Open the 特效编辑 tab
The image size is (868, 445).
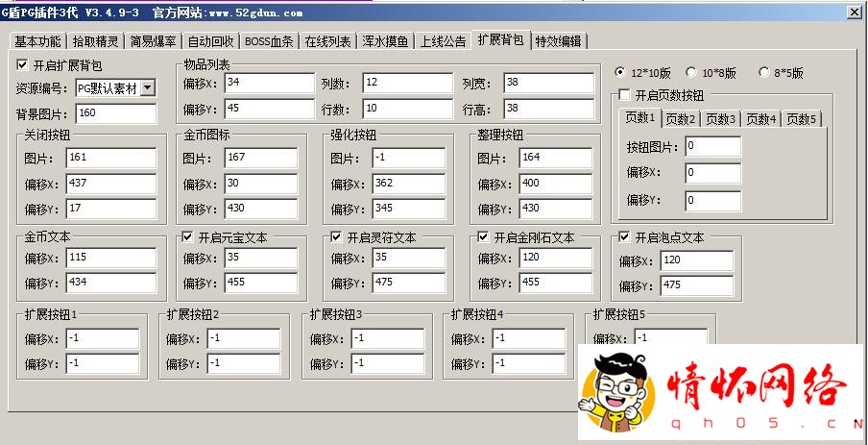559,41
